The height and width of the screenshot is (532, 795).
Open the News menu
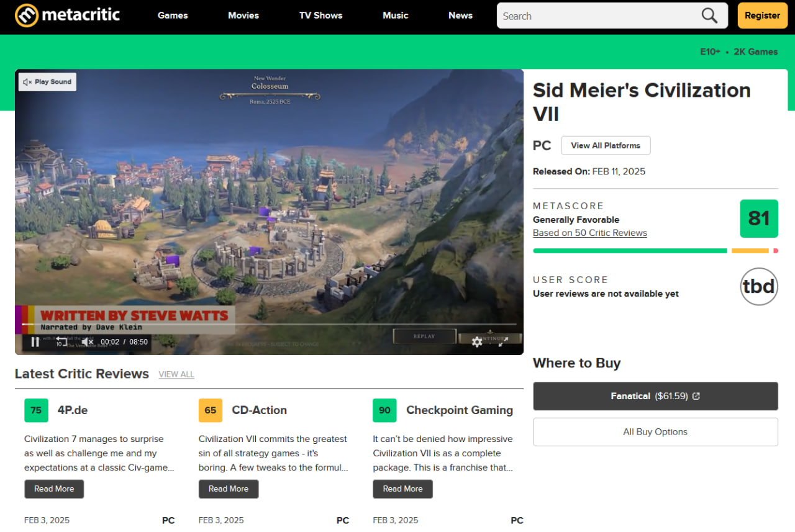pyautogui.click(x=460, y=16)
